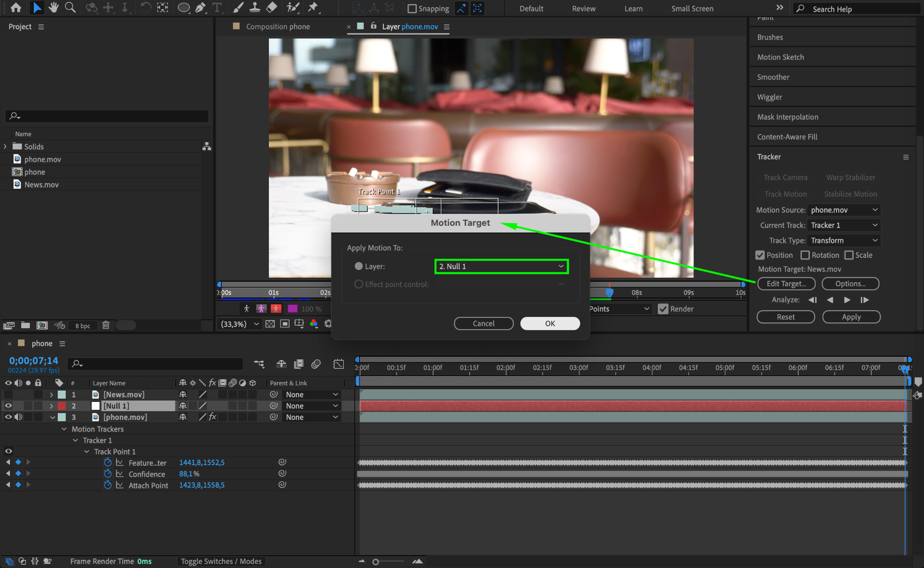Click the Home icon
Screen dimensions: 924x568
click(x=16, y=8)
